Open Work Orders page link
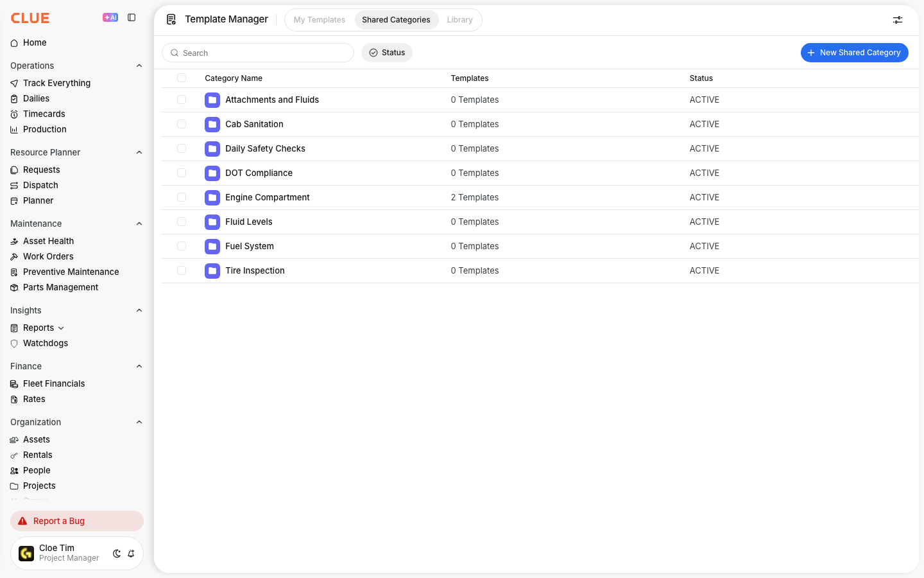Screen dimensions: 924x578 (x=48, y=256)
